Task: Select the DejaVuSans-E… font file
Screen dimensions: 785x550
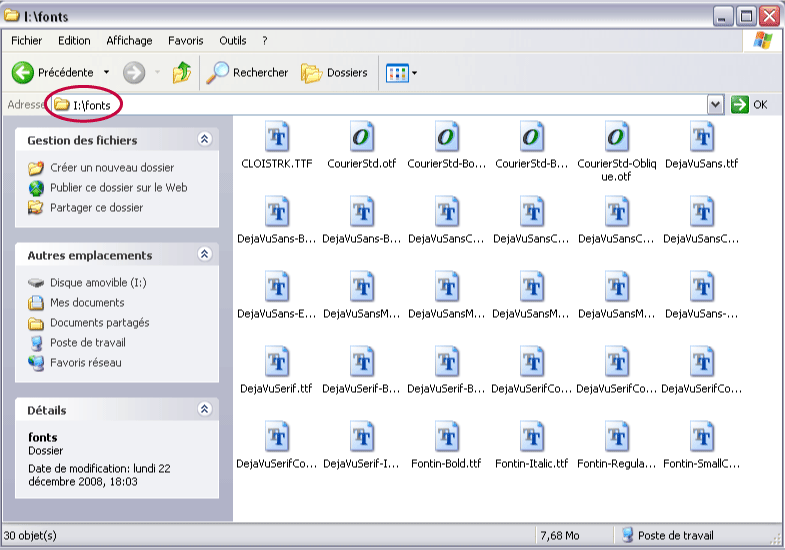Action: 277,296
